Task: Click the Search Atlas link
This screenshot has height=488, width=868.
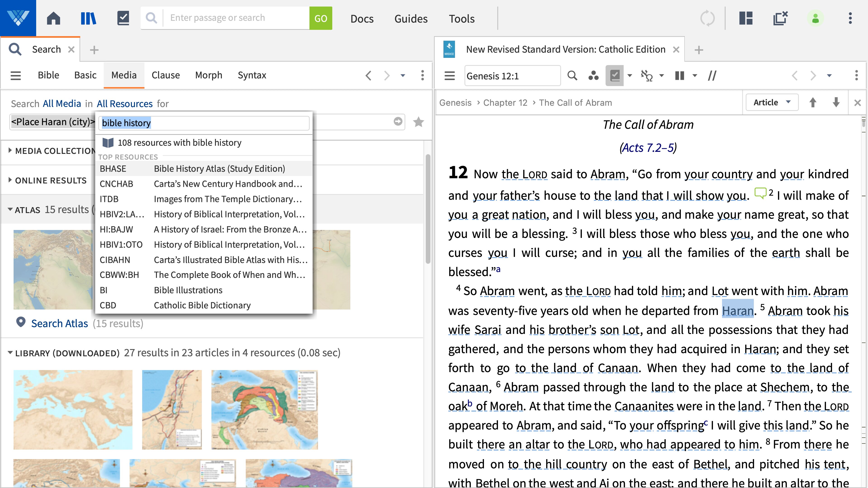Action: coord(60,323)
